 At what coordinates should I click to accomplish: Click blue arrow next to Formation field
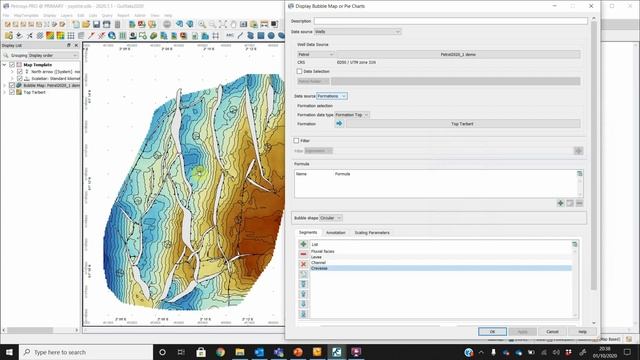point(339,123)
